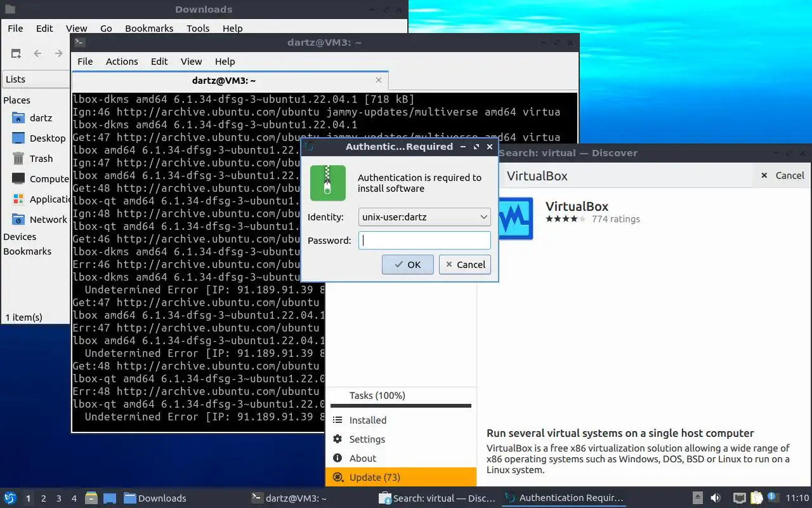Click the new tab icon in Downloads toolbar
Image resolution: width=812 pixels, height=508 pixels.
[x=16, y=54]
